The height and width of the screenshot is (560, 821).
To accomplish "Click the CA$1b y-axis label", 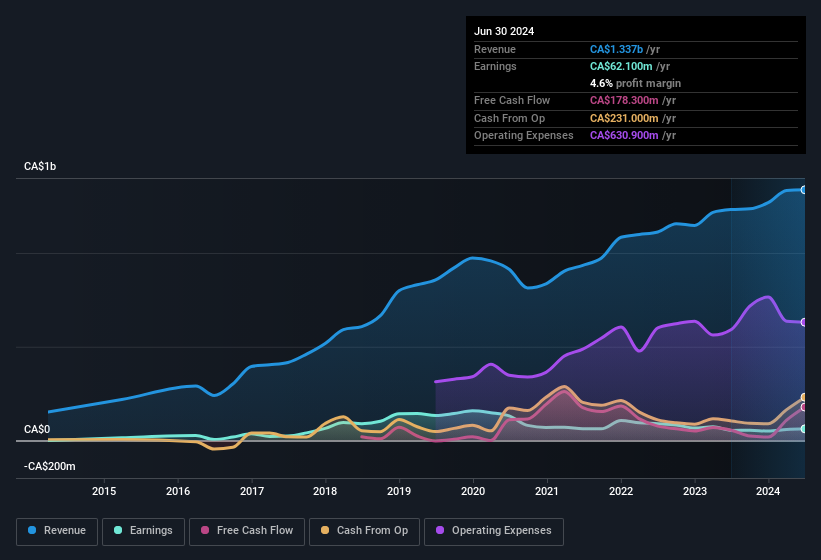I will tap(40, 166).
